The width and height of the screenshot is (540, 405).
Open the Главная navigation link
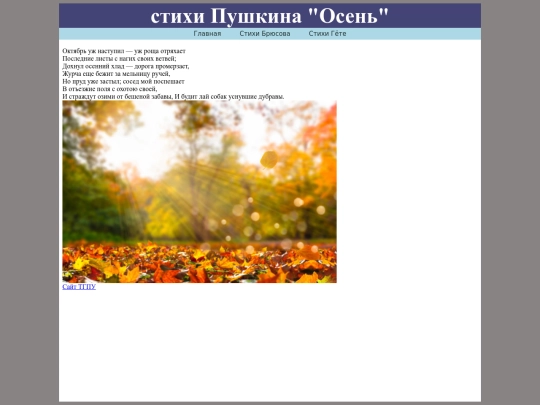207,34
